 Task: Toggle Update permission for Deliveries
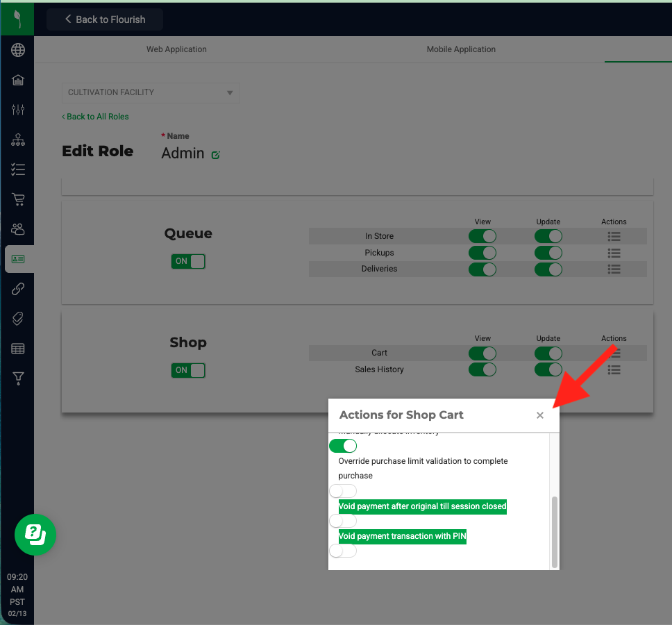pos(548,269)
